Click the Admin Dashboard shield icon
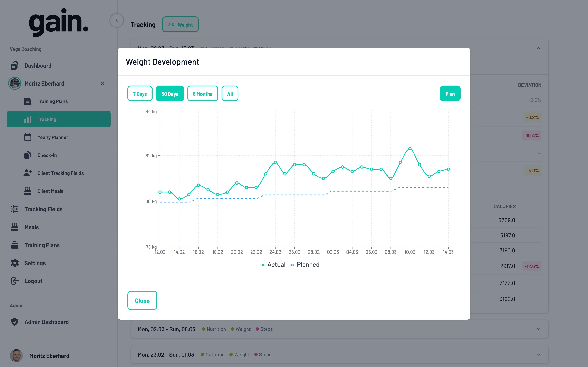Viewport: 588px width, 367px height. (x=14, y=322)
